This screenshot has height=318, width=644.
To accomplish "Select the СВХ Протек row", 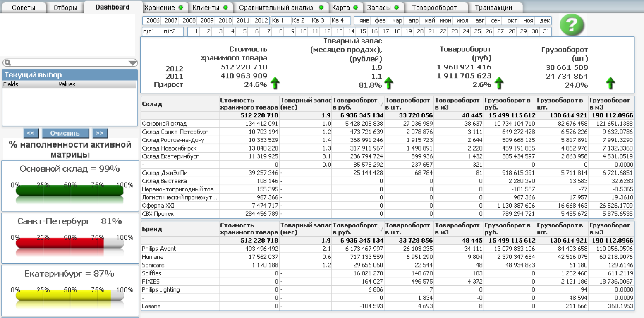I will pyautogui.click(x=387, y=214).
